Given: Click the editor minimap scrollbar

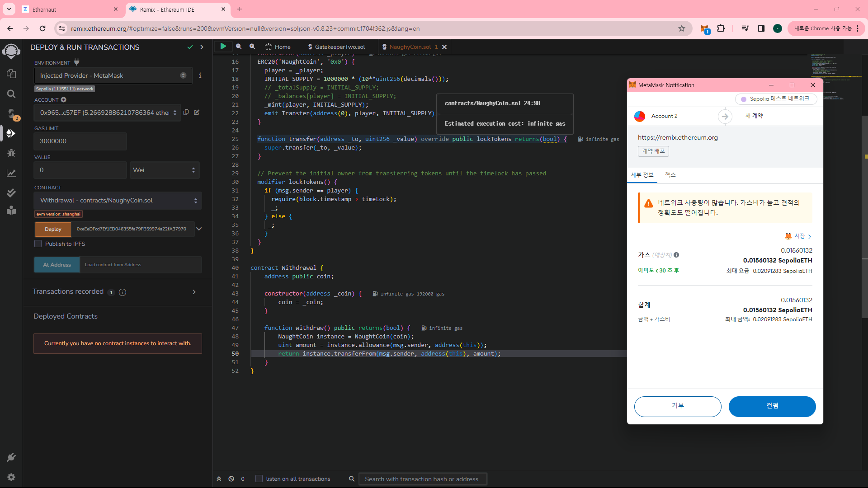Looking at the screenshot, I should [x=864, y=217].
